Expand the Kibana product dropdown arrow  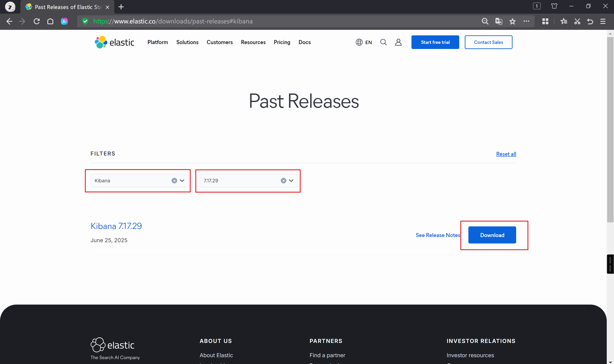click(x=182, y=181)
